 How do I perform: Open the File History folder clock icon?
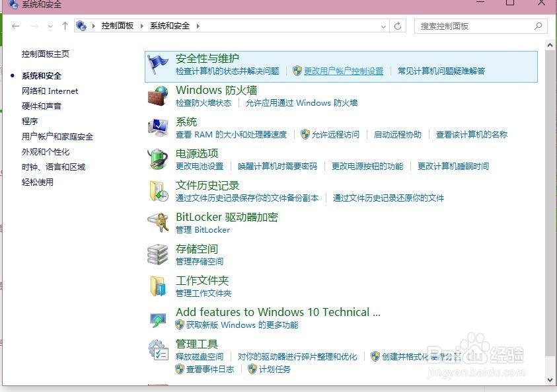click(158, 191)
